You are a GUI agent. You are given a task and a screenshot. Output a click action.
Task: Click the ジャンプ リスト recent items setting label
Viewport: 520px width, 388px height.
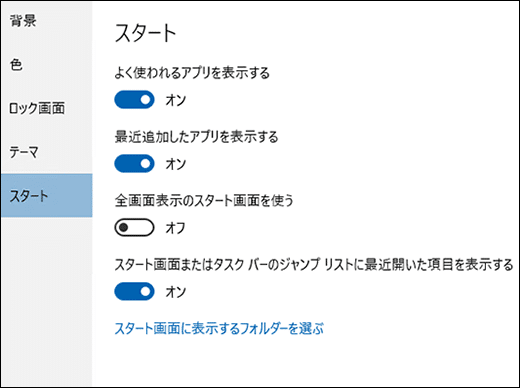point(314,264)
